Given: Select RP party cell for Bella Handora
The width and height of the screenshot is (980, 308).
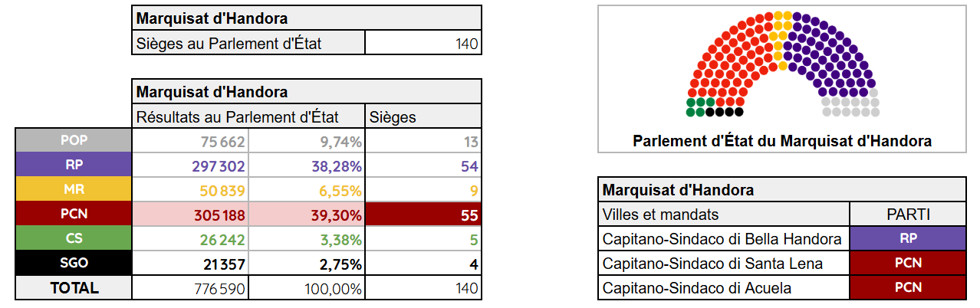Looking at the screenshot, I should pyautogui.click(x=908, y=239).
